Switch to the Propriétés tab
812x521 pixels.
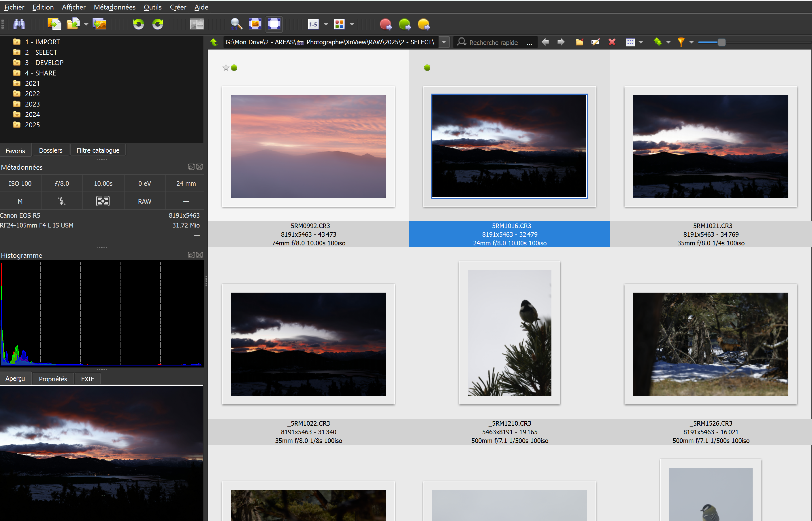53,379
